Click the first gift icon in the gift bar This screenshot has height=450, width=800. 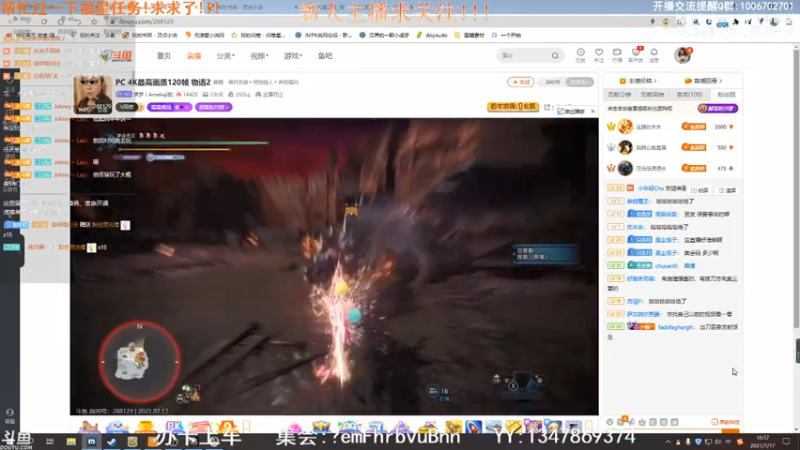(89, 427)
